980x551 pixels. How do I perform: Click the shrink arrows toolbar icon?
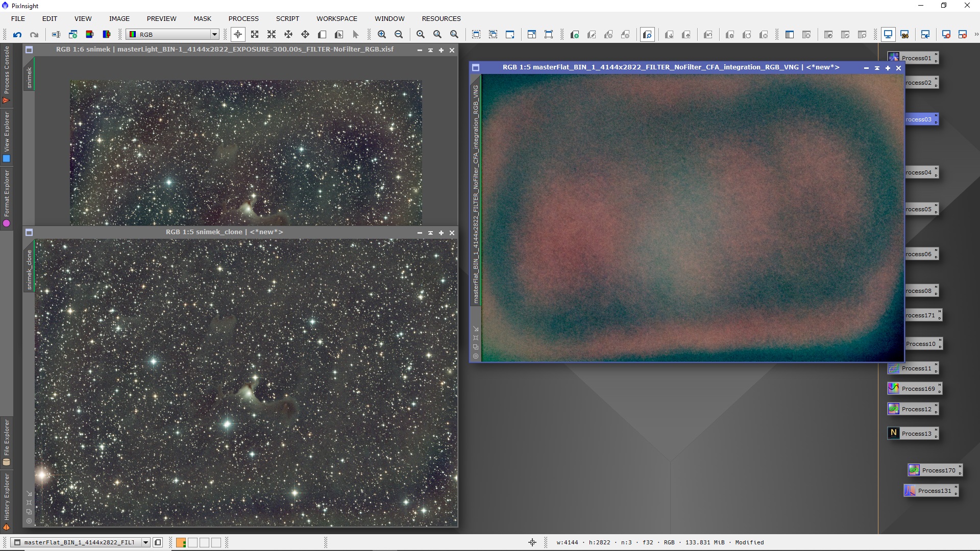point(272,35)
